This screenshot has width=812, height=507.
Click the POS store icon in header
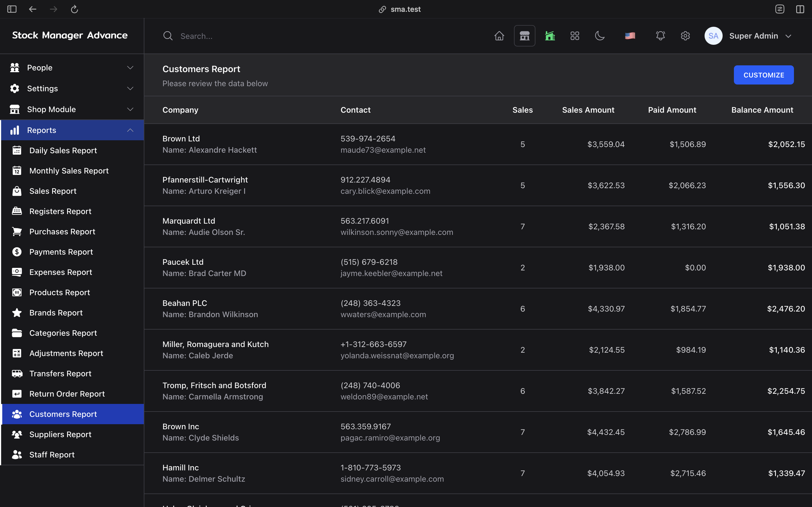tap(524, 36)
